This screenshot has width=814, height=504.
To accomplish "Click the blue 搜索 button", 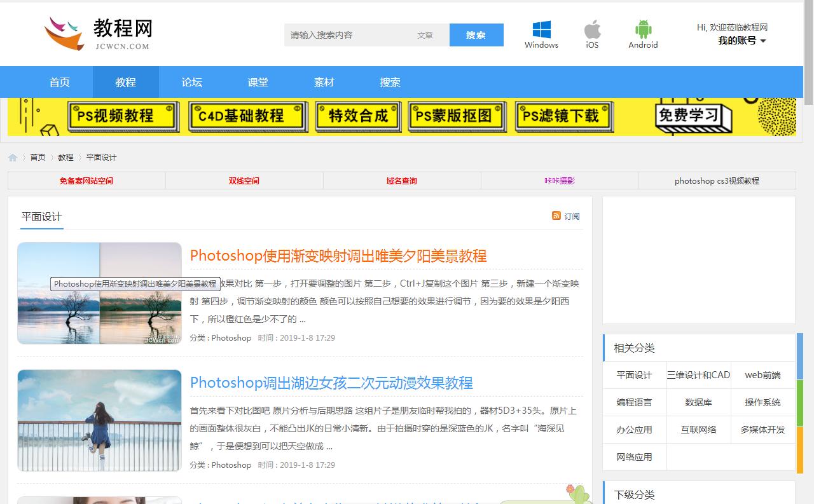I will [x=476, y=35].
